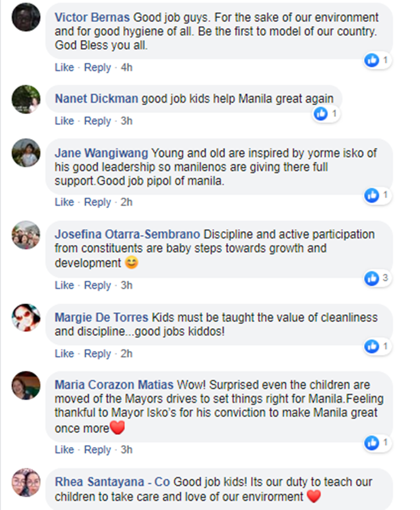The image size is (420, 510).
Task: Click the 4h timestamp on Victor's comment
Action: coord(127,68)
